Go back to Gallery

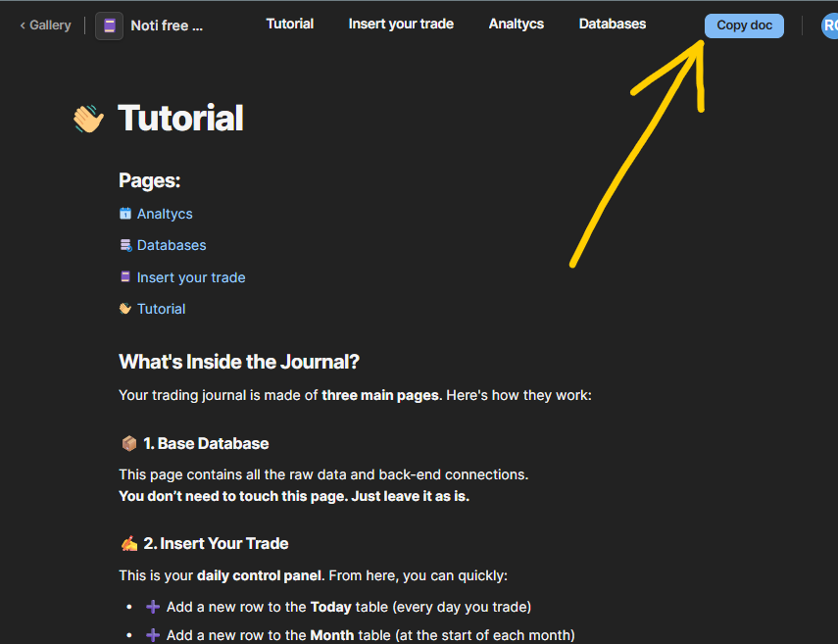45,25
